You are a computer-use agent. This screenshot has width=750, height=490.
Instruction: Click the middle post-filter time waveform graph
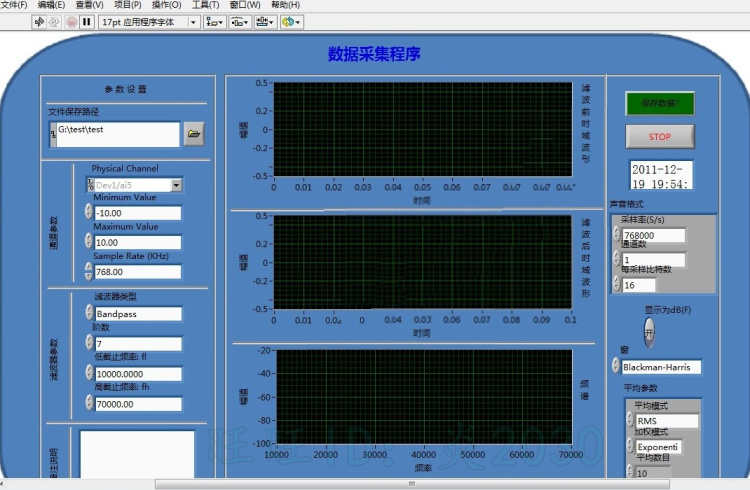(422, 262)
